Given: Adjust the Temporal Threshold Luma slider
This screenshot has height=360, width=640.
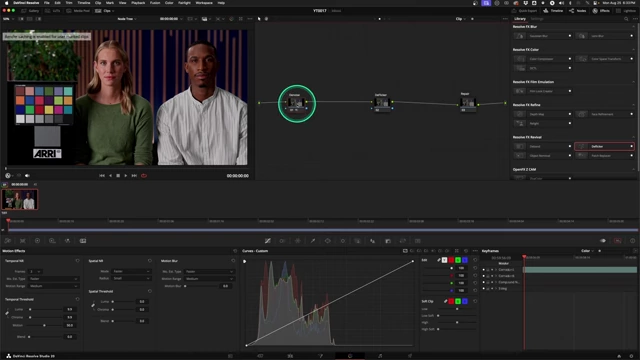Looking at the screenshot, I should 30,309.
